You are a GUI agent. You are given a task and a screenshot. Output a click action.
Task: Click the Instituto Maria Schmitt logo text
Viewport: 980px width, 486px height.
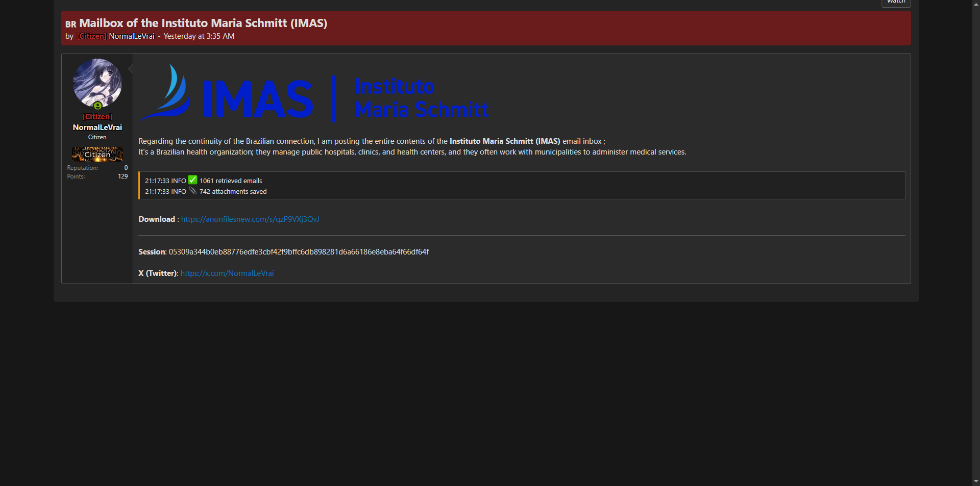(x=421, y=98)
